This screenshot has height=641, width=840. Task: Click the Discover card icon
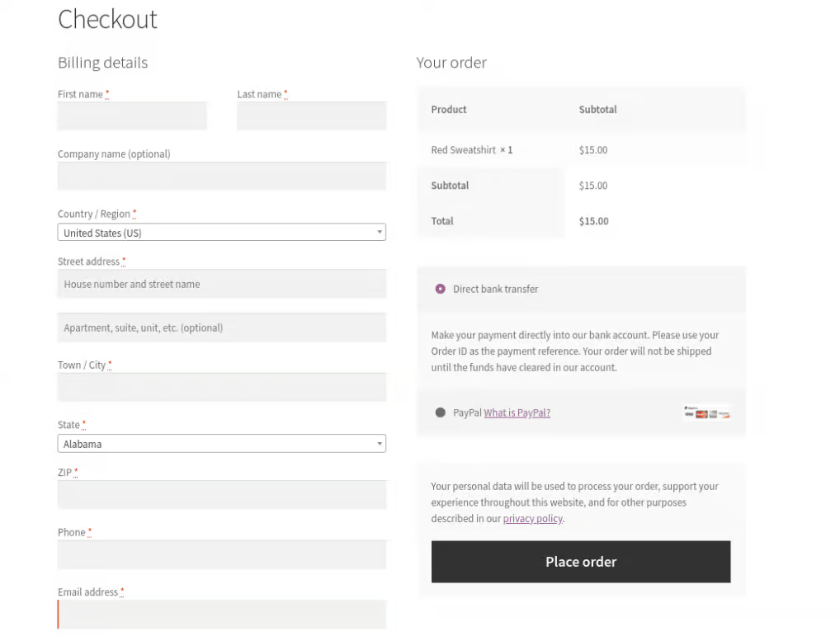click(x=724, y=414)
